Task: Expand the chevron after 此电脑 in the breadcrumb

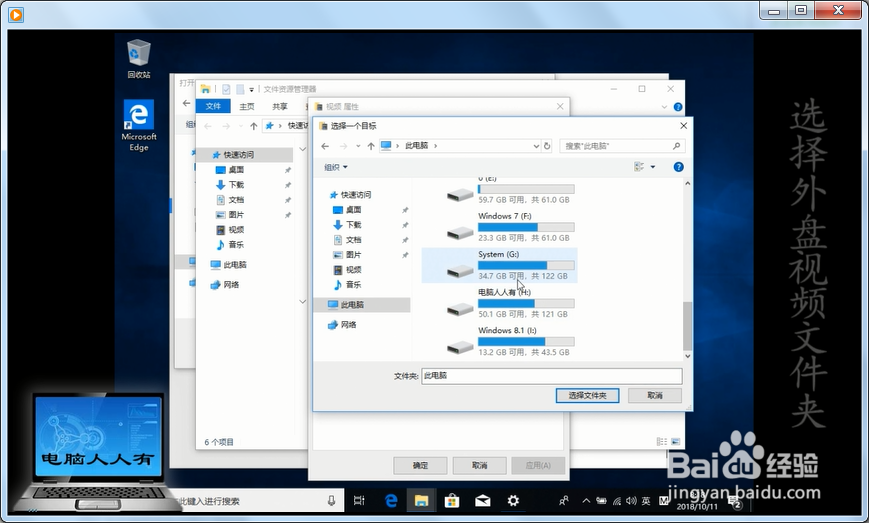Action: click(x=436, y=146)
